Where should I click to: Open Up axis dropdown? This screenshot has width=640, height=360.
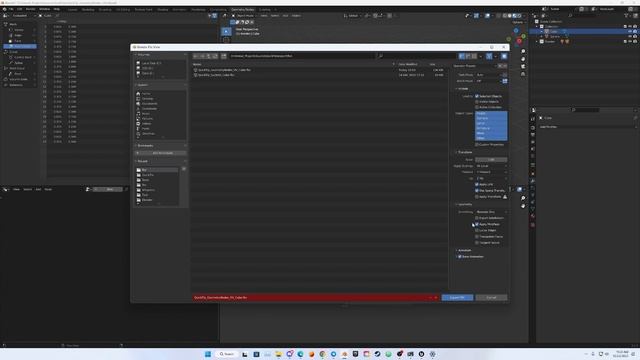click(x=491, y=178)
